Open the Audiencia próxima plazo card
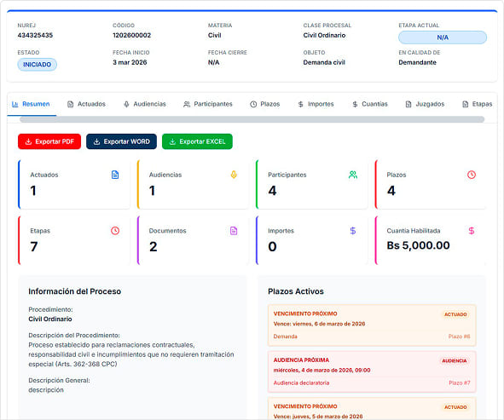The image size is (504, 420). (x=372, y=371)
